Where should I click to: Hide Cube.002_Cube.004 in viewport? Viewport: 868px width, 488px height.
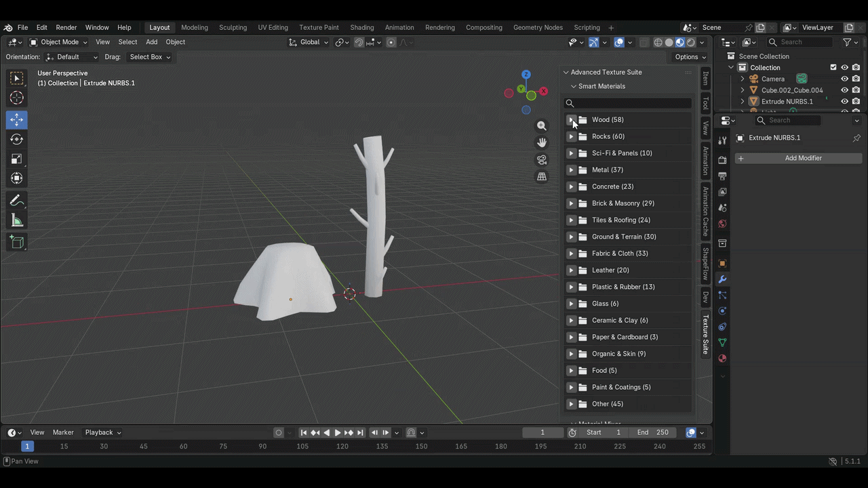[x=845, y=90]
